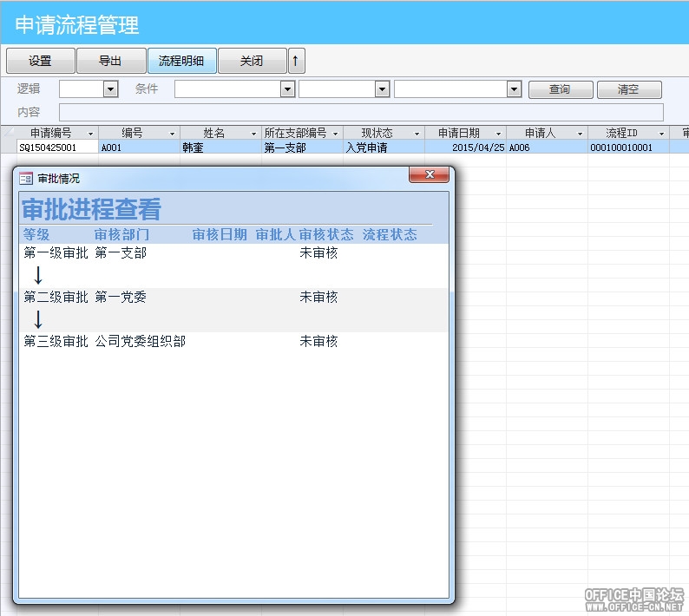Click the 审批人 column header
Screen dimensions: 689x616
[x=275, y=234]
